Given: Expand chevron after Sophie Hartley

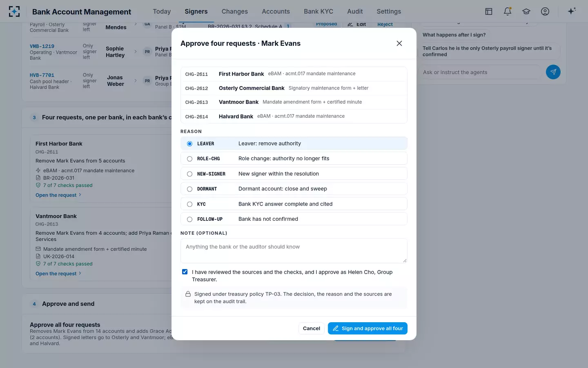Looking at the screenshot, I should coord(136,52).
